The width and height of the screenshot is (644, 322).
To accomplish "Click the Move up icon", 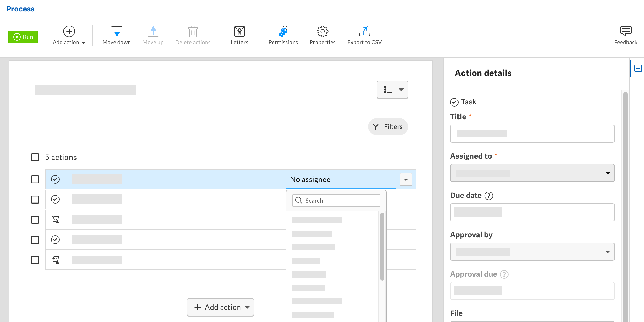I will click(x=153, y=32).
